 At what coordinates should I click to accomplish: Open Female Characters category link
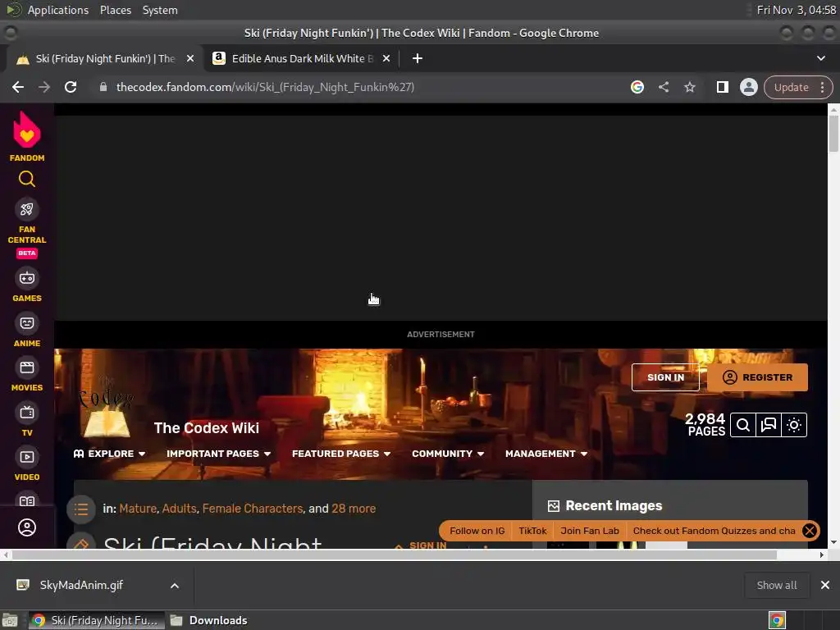pos(253,509)
